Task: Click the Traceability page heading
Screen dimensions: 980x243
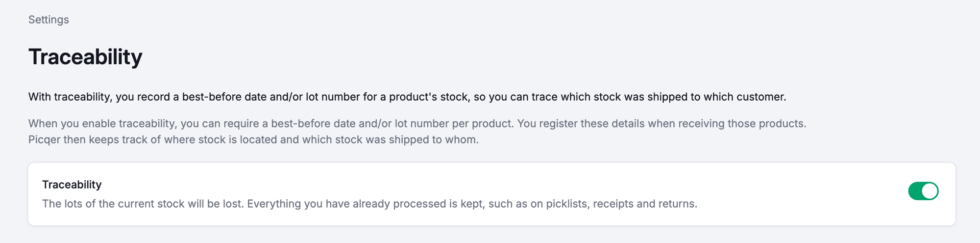Action: (x=85, y=57)
